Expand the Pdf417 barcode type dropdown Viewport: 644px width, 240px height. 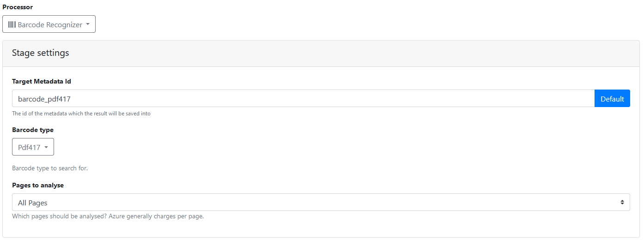[x=33, y=147]
